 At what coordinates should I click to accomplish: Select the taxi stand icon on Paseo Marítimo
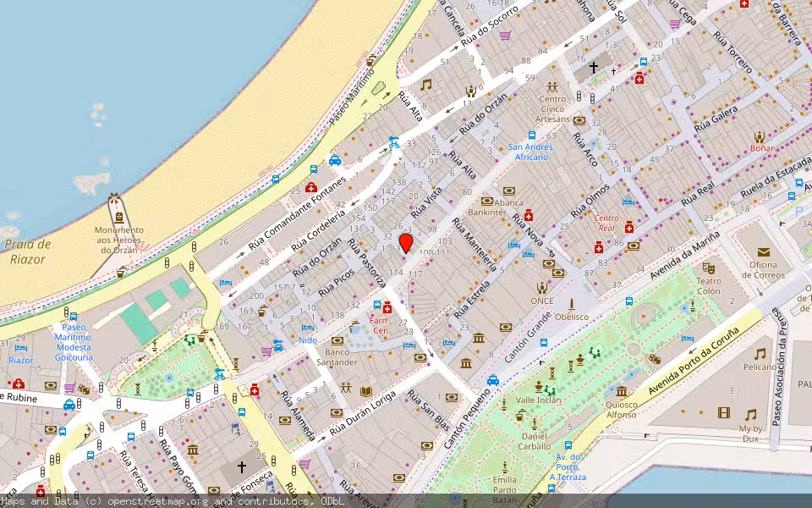(335, 160)
